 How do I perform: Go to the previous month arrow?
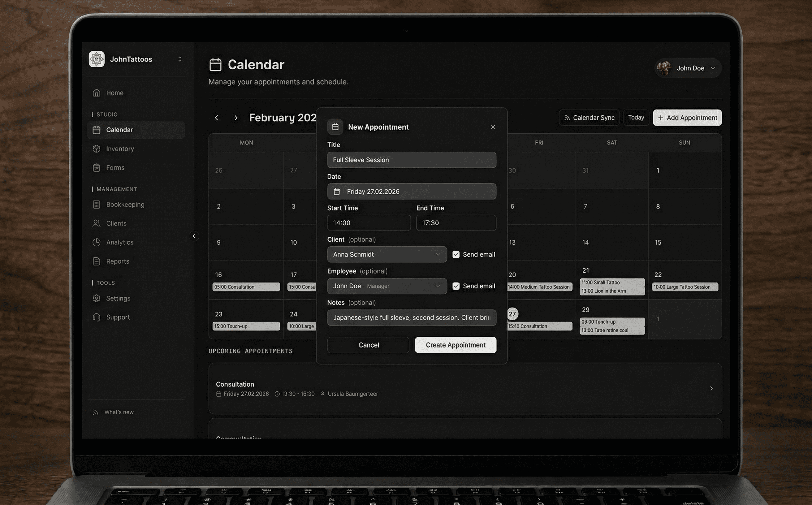216,118
